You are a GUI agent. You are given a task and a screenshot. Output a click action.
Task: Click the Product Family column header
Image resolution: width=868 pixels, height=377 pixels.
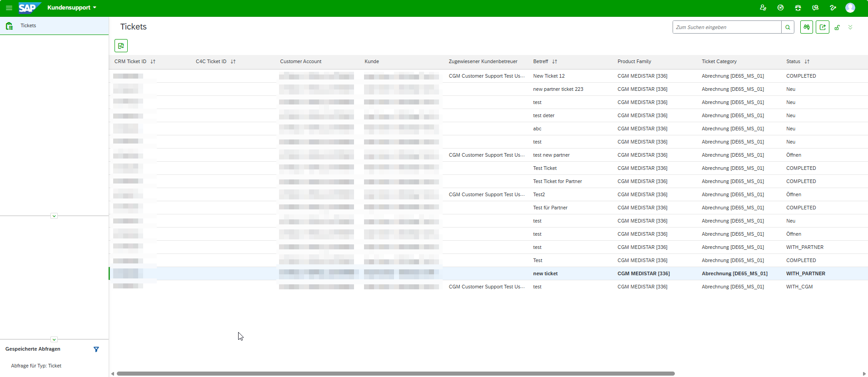click(x=634, y=61)
